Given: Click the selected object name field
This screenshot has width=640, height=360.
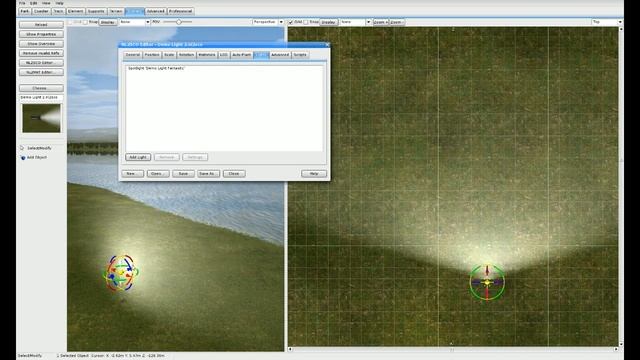Looking at the screenshot, I should click(41, 98).
